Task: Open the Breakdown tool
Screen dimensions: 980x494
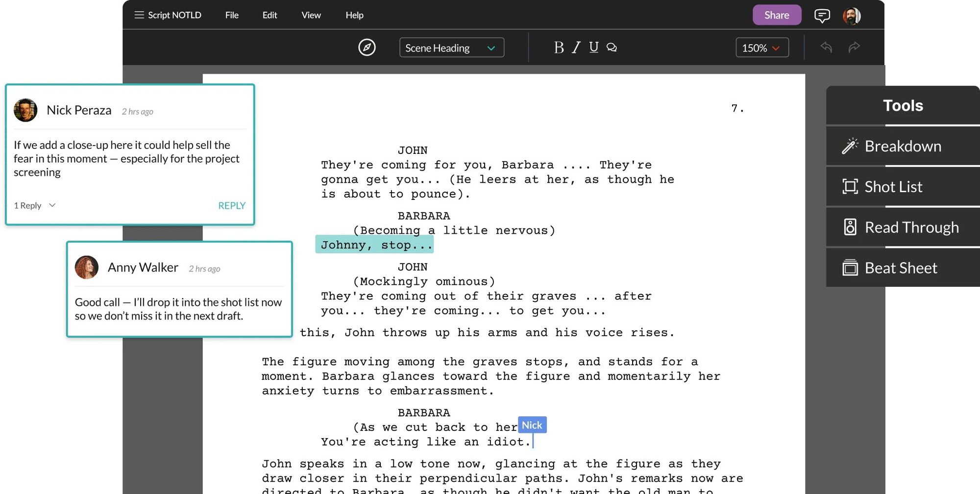Action: coord(902,146)
